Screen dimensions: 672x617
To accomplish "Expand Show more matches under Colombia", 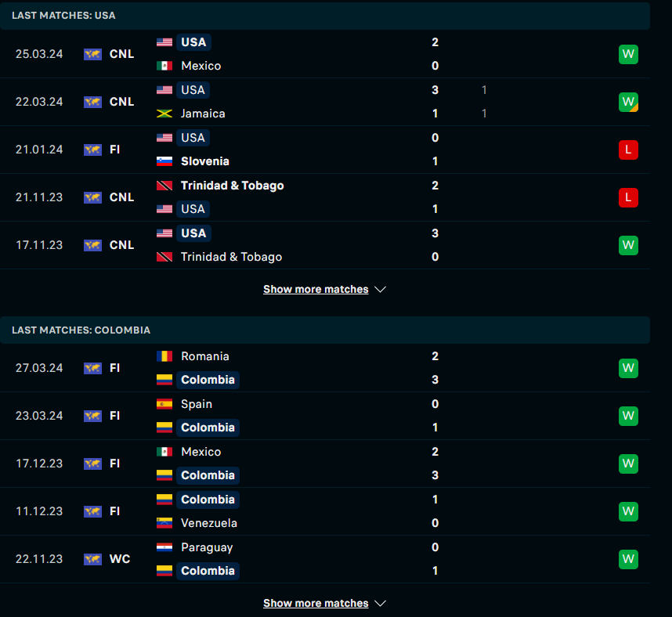I will [x=316, y=603].
